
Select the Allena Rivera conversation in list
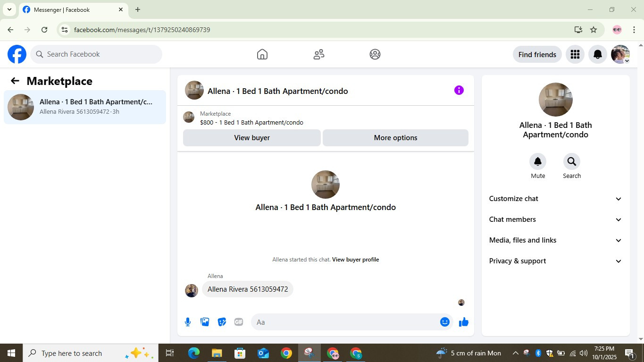point(85,107)
